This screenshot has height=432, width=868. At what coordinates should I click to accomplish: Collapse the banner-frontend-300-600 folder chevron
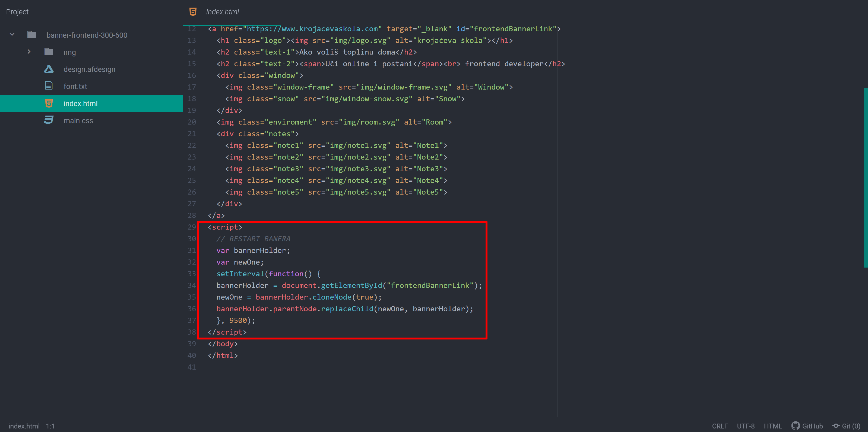tap(12, 34)
